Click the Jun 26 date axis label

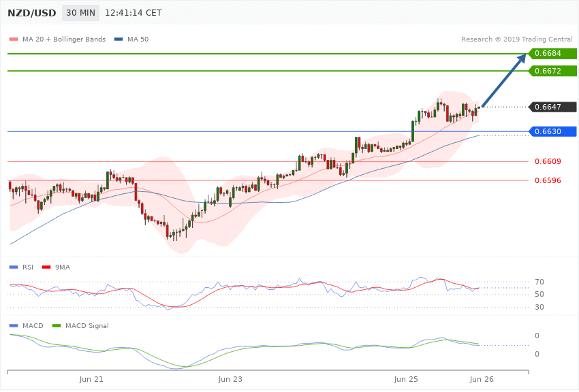[482, 380]
